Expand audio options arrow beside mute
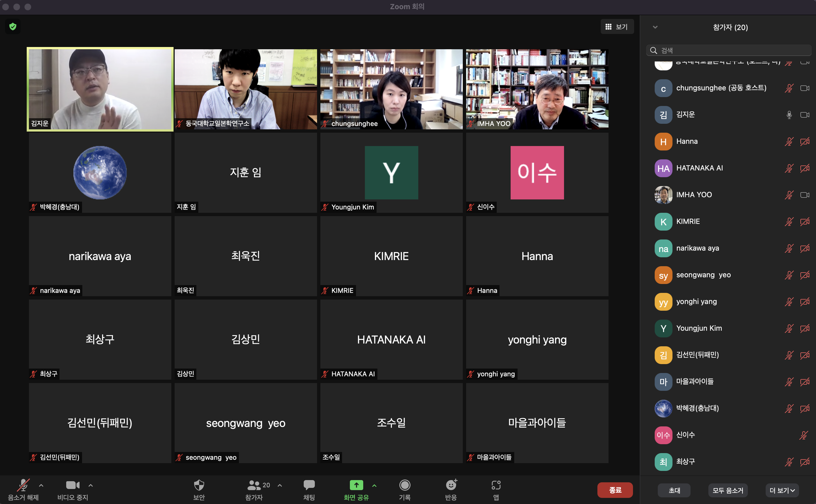Viewport: 816px width, 504px height. click(41, 485)
